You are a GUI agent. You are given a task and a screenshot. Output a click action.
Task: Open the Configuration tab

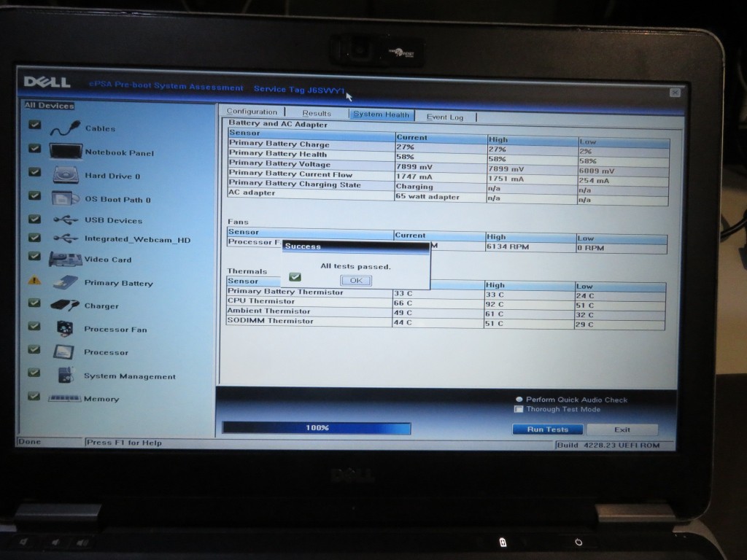coord(252,112)
